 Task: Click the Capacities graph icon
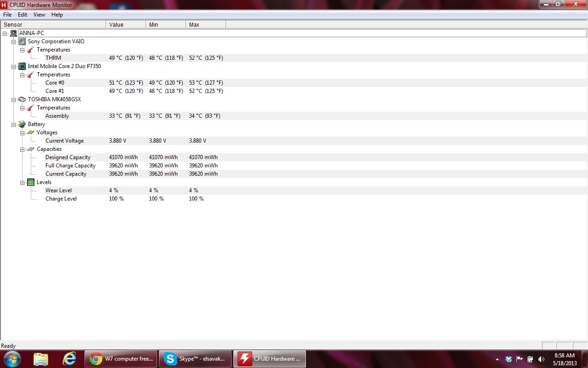click(x=31, y=149)
